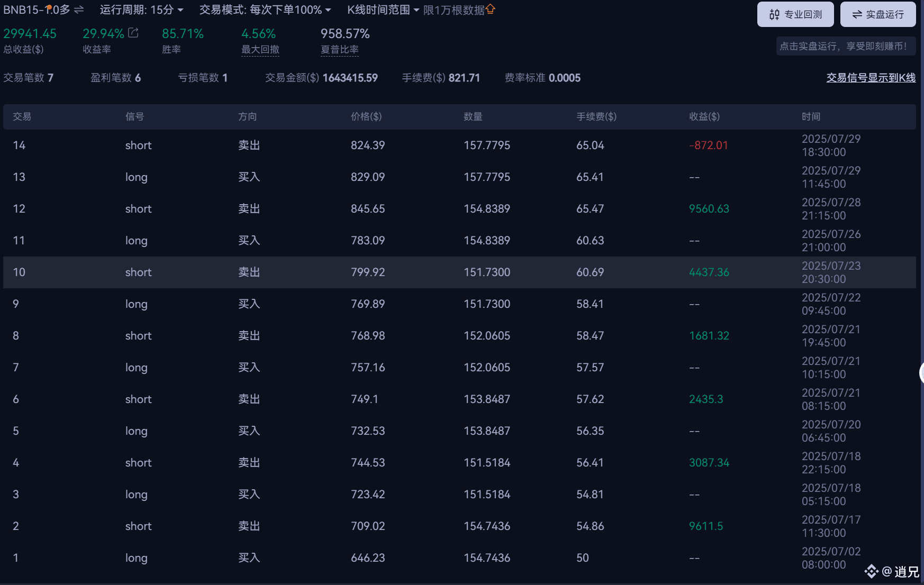
Task: Click the profit value 2435.3
Action: pyautogui.click(x=706, y=399)
